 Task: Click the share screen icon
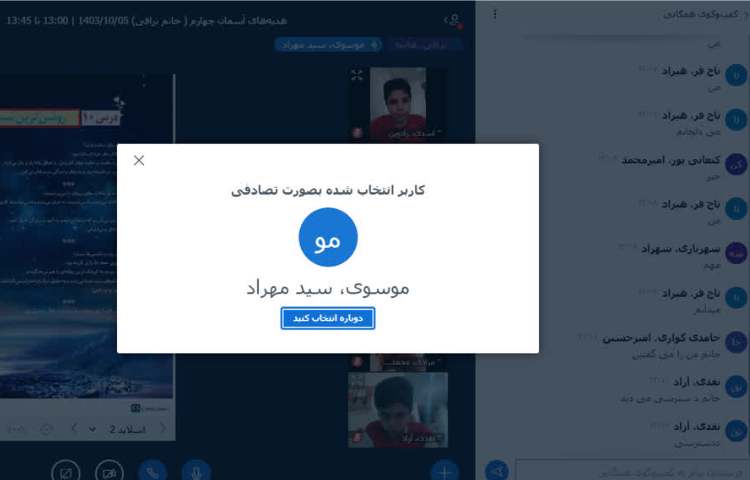(x=66, y=472)
